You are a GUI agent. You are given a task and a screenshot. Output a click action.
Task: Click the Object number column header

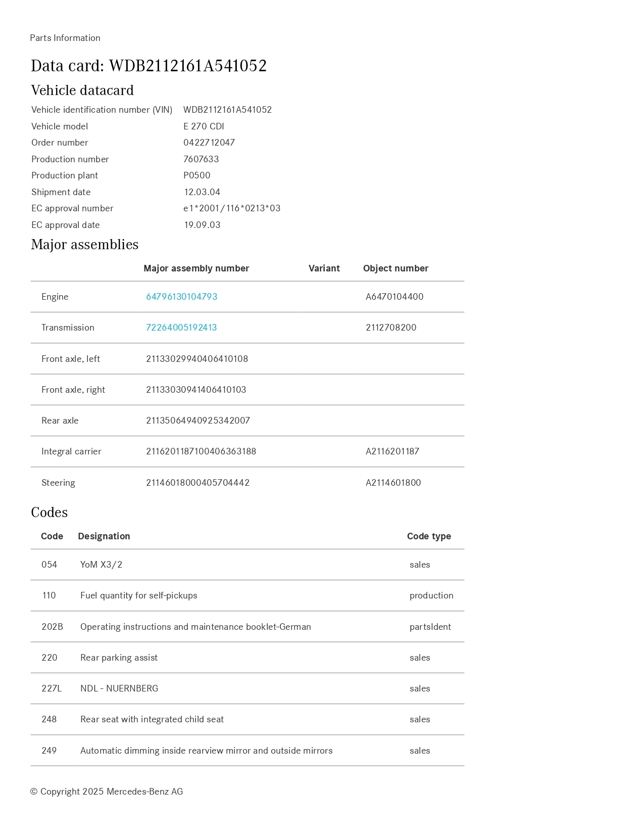pyautogui.click(x=395, y=268)
